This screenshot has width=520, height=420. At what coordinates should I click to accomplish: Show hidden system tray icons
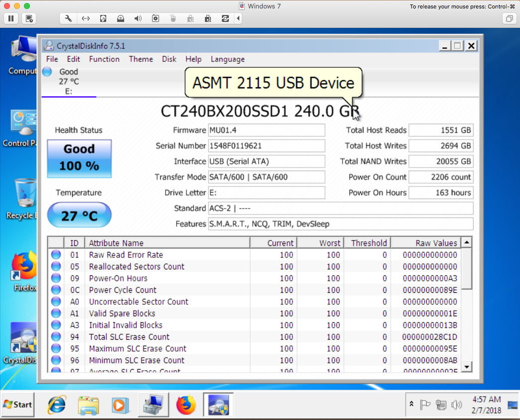pos(411,404)
